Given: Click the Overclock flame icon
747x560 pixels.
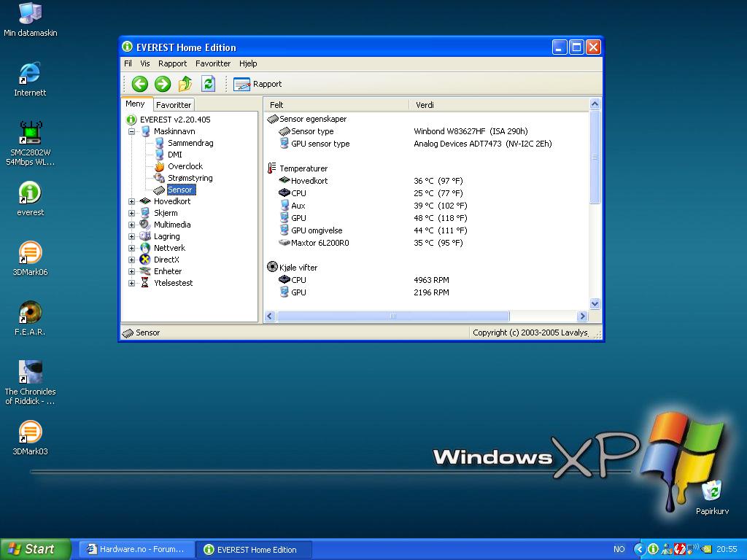Looking at the screenshot, I should point(160,166).
